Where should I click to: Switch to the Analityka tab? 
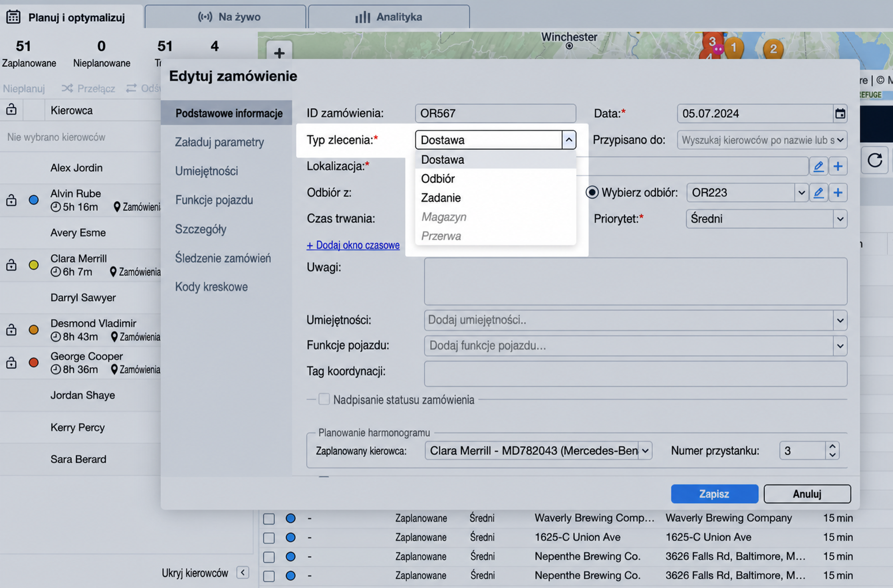[x=389, y=17]
